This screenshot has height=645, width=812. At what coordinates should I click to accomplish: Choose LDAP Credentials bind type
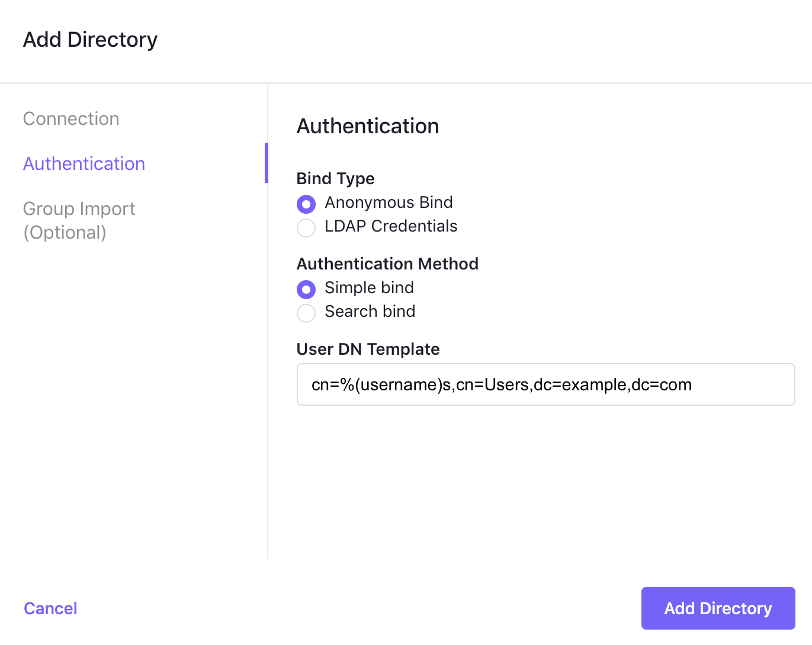(x=306, y=228)
